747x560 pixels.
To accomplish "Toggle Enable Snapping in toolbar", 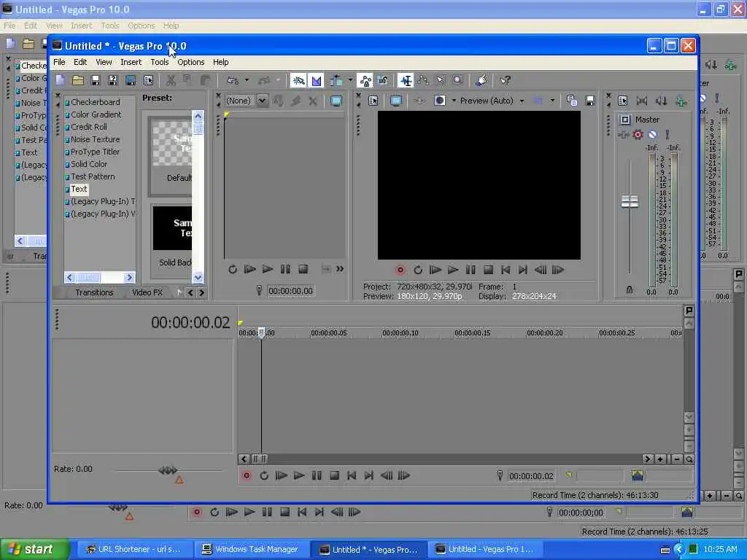I will [x=298, y=80].
